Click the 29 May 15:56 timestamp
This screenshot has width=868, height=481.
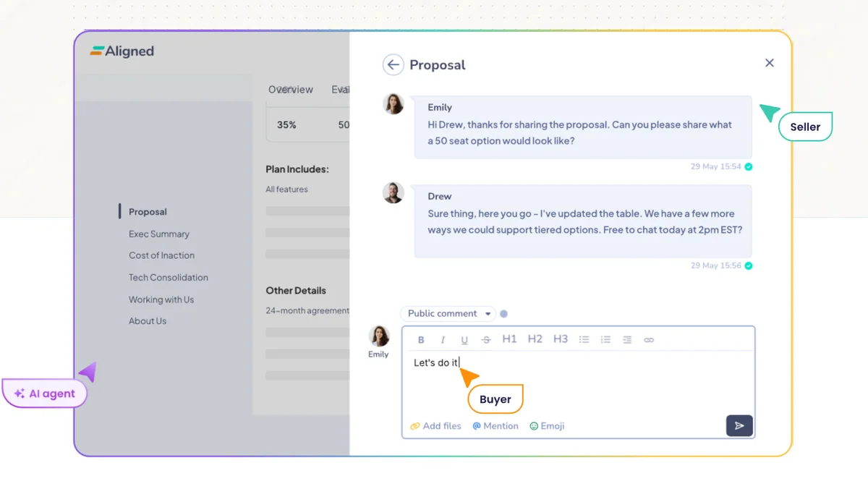[x=715, y=265]
